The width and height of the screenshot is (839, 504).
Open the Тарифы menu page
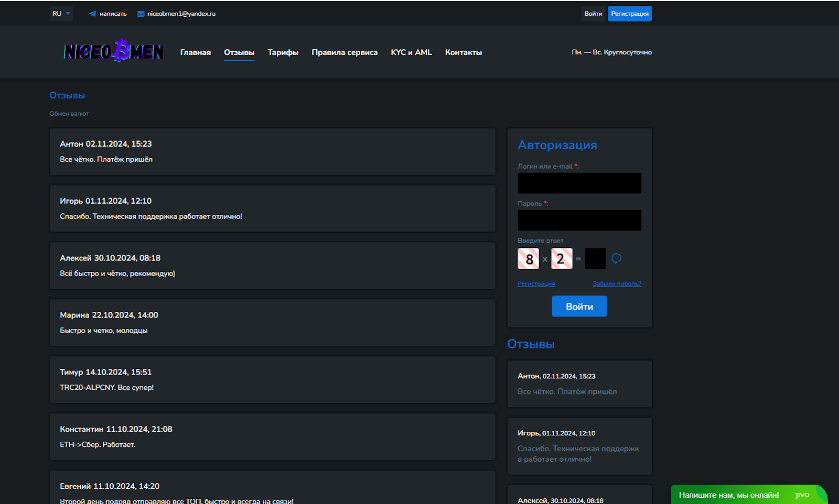283,52
